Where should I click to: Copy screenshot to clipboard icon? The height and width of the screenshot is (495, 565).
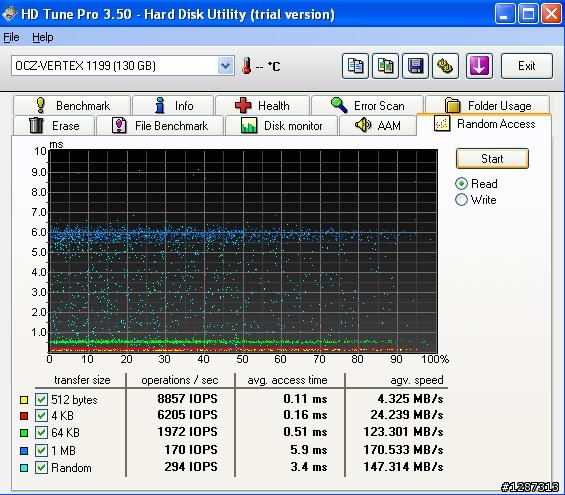coord(385,66)
